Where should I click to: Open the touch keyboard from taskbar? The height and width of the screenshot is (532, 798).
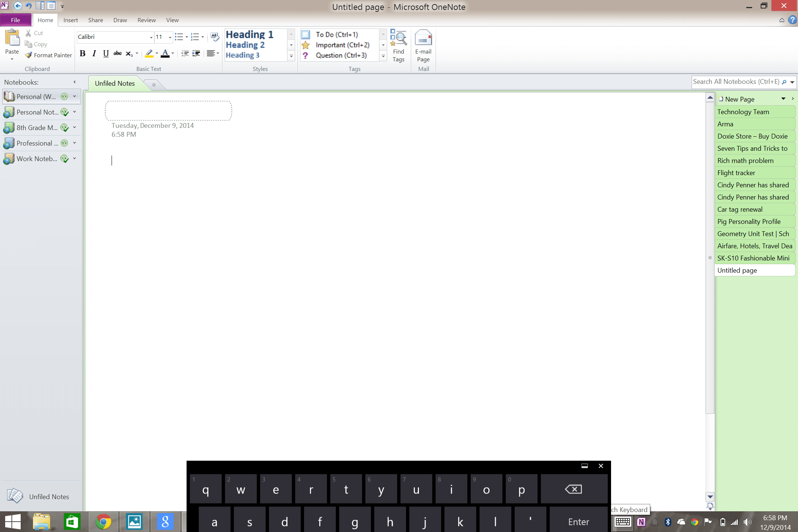[x=623, y=522]
